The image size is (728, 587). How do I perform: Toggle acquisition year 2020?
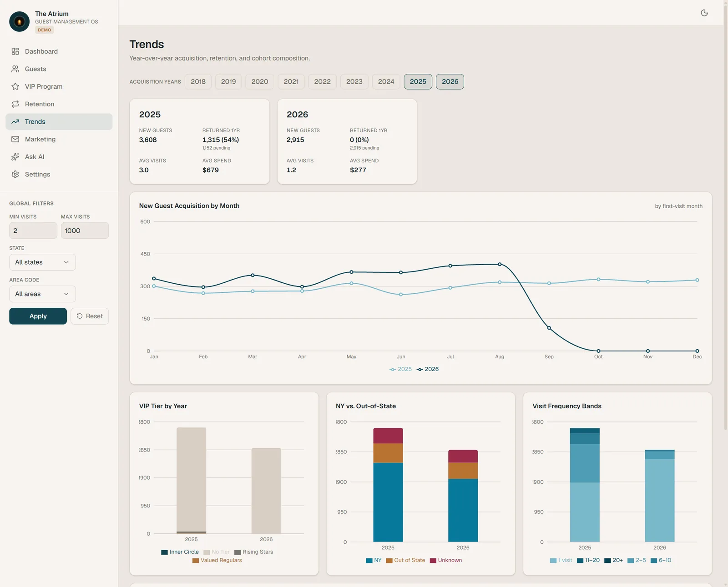[260, 82]
